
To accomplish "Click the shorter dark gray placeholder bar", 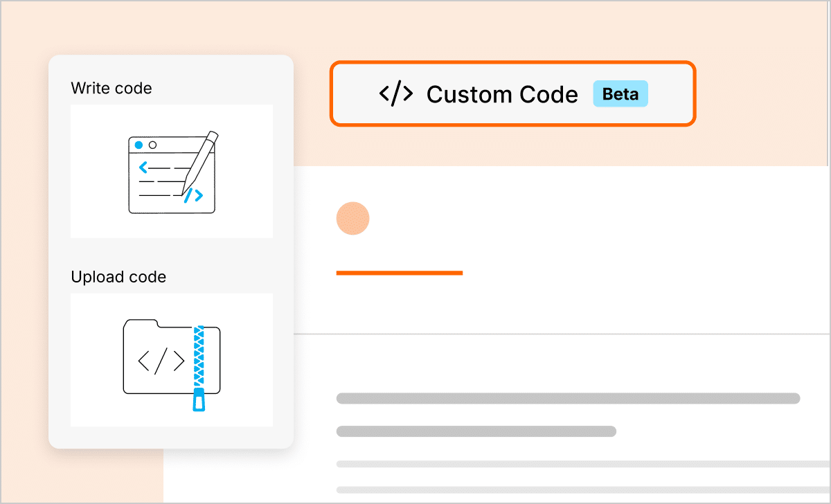I will 476,431.
